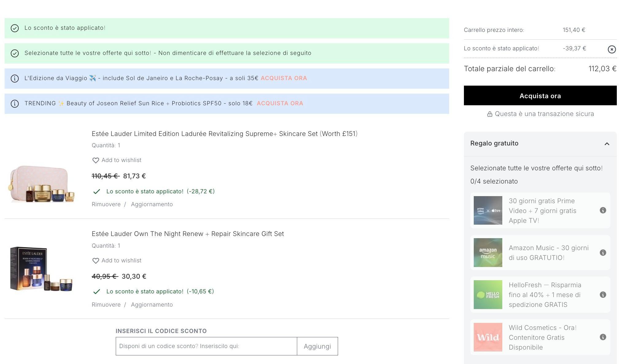The height and width of the screenshot is (364, 638).
Task: Click the total price '112,03 €'
Action: coord(602,69)
